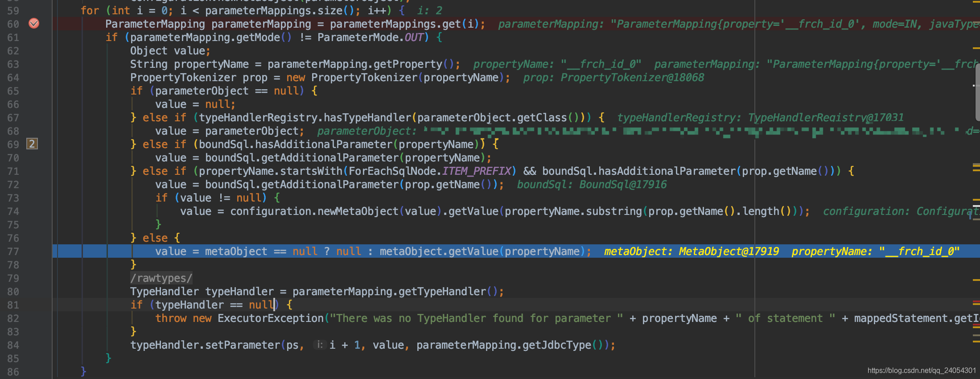980x379 pixels.
Task: Click inline value 'PropertyTokenizer@18068'
Action: click(632, 78)
